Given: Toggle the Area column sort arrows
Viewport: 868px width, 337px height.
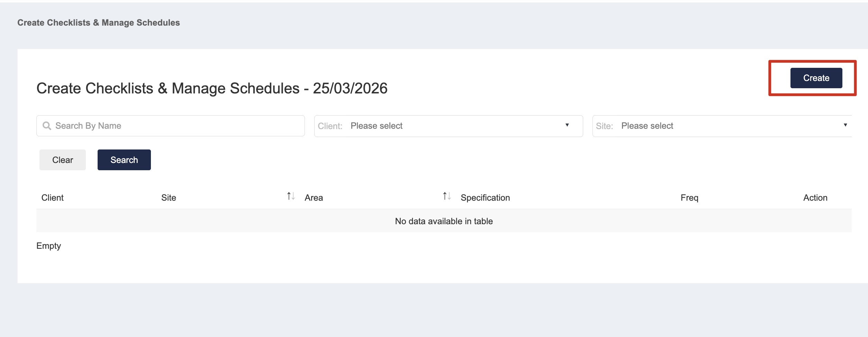Looking at the screenshot, I should 447,197.
